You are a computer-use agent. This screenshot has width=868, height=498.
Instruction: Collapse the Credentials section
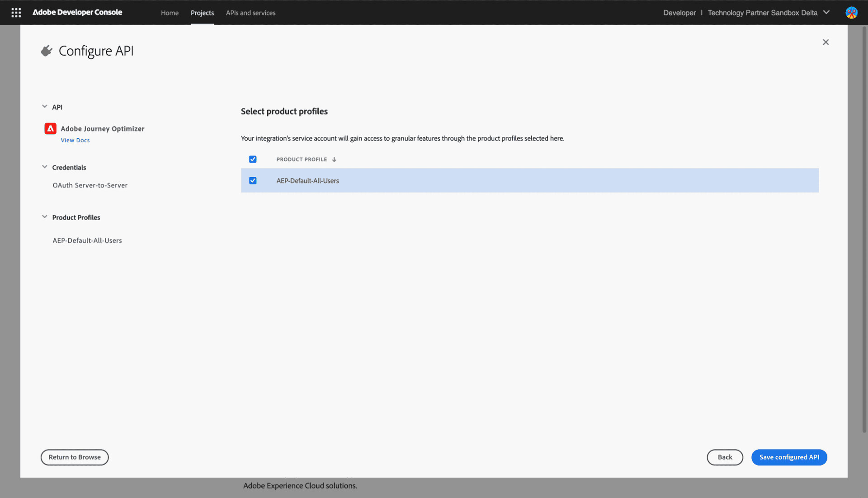click(x=44, y=166)
